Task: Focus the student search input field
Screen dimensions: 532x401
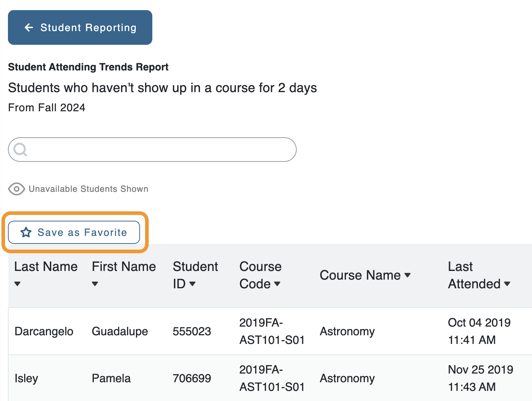Action: (x=159, y=150)
